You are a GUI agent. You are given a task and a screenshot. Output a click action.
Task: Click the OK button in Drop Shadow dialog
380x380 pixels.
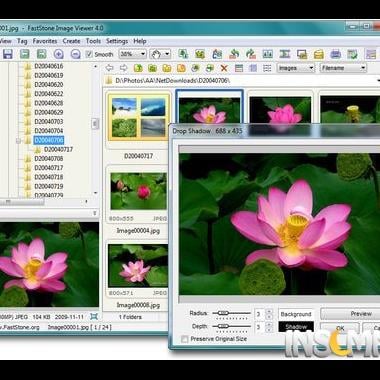(340, 328)
